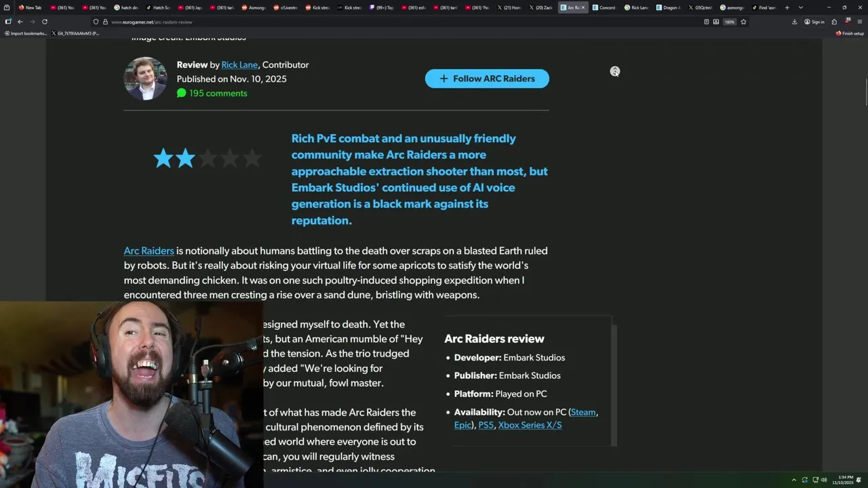Screen dimensions: 868x488
Task: Switch to the Concord tab
Action: coord(604,7)
